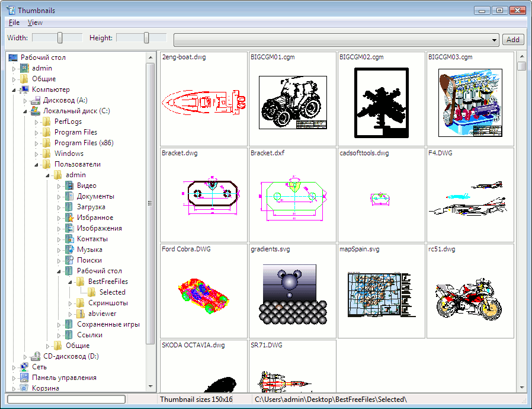Click the Program Files (x86) folder icon
The width and height of the screenshot is (532, 409).
[47, 143]
